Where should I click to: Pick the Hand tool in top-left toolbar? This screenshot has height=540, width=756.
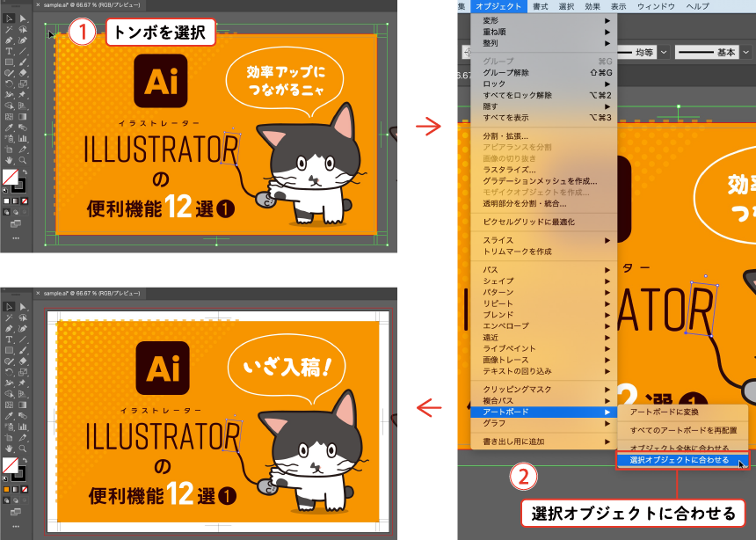[7, 161]
